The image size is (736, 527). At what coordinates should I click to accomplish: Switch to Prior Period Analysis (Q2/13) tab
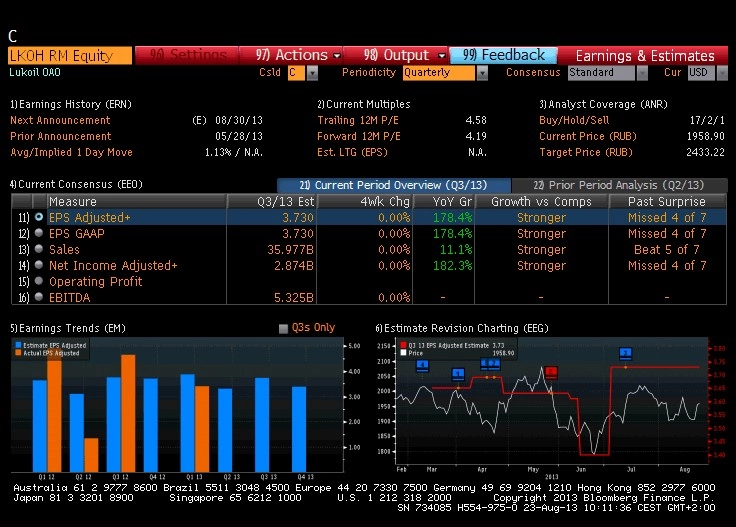click(620, 185)
